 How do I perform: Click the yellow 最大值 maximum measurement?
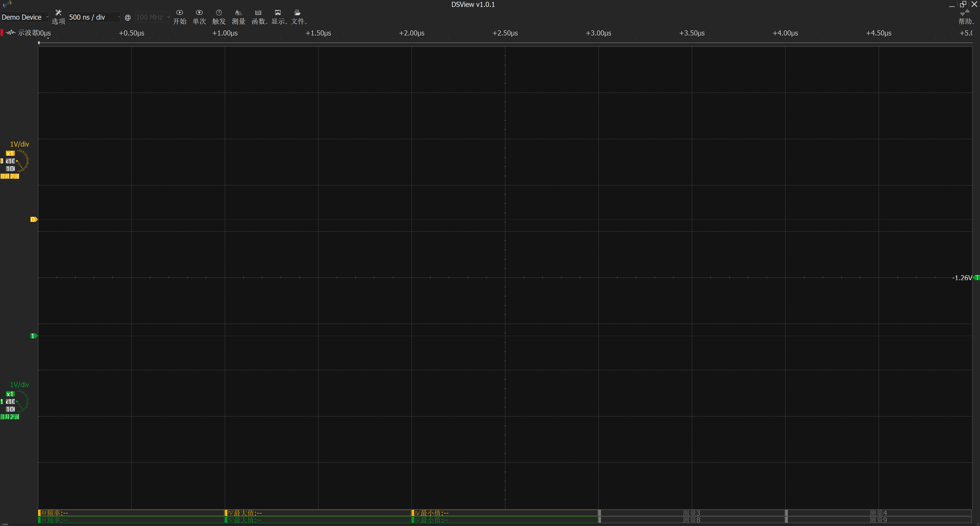pos(318,513)
